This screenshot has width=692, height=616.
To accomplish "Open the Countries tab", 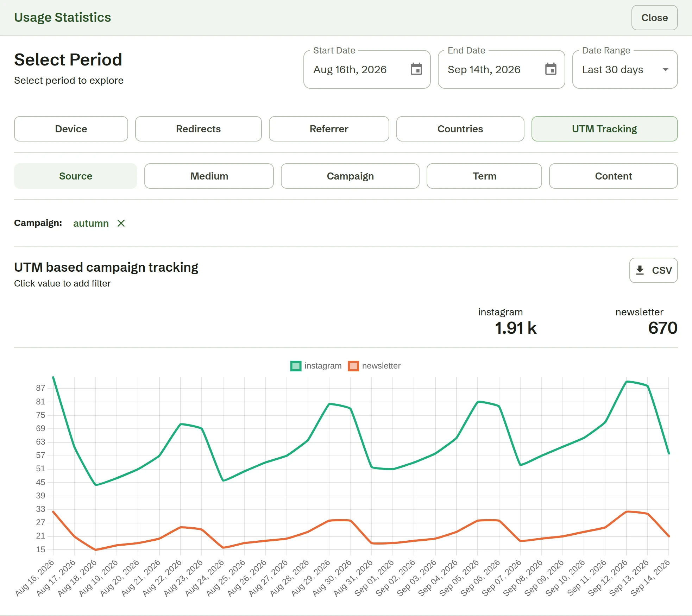I will click(460, 129).
